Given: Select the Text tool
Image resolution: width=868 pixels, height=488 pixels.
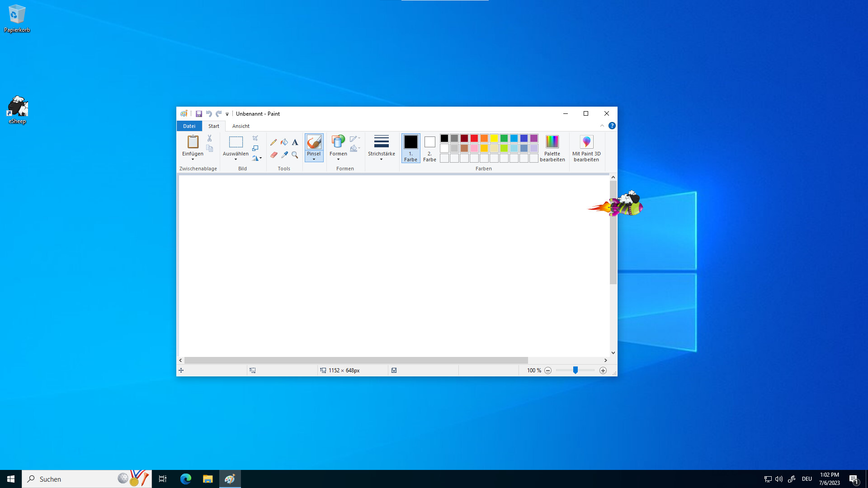Looking at the screenshot, I should pos(295,142).
